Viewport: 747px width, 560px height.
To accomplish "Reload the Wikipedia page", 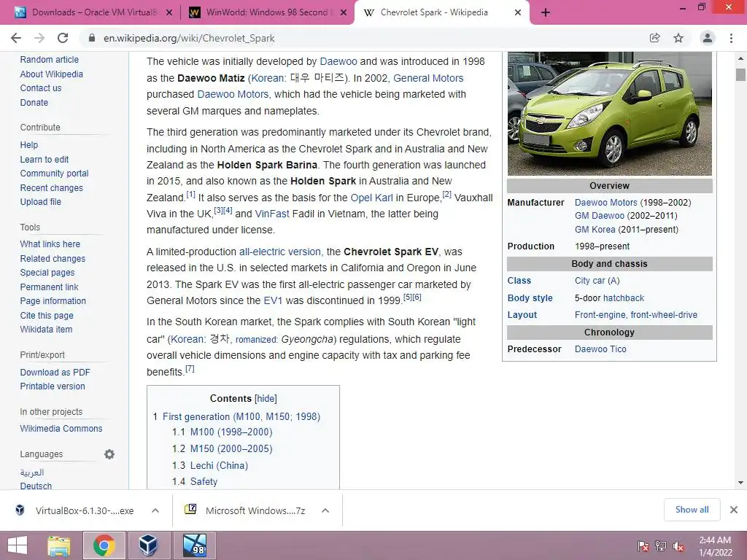I will tap(63, 38).
